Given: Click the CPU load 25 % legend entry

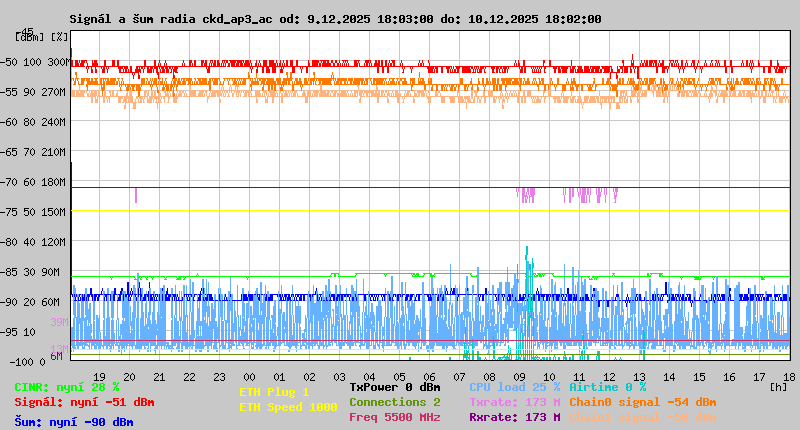Looking at the screenshot, I should (x=514, y=387).
